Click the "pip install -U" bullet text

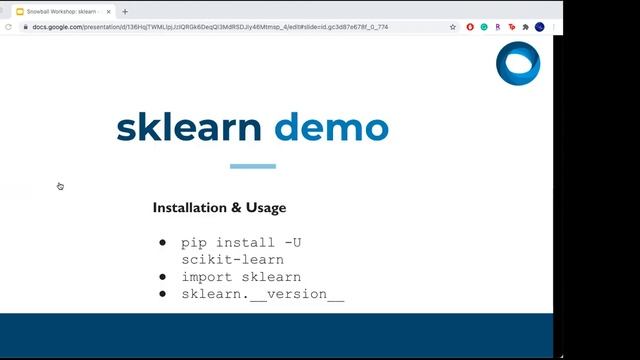[241, 242]
